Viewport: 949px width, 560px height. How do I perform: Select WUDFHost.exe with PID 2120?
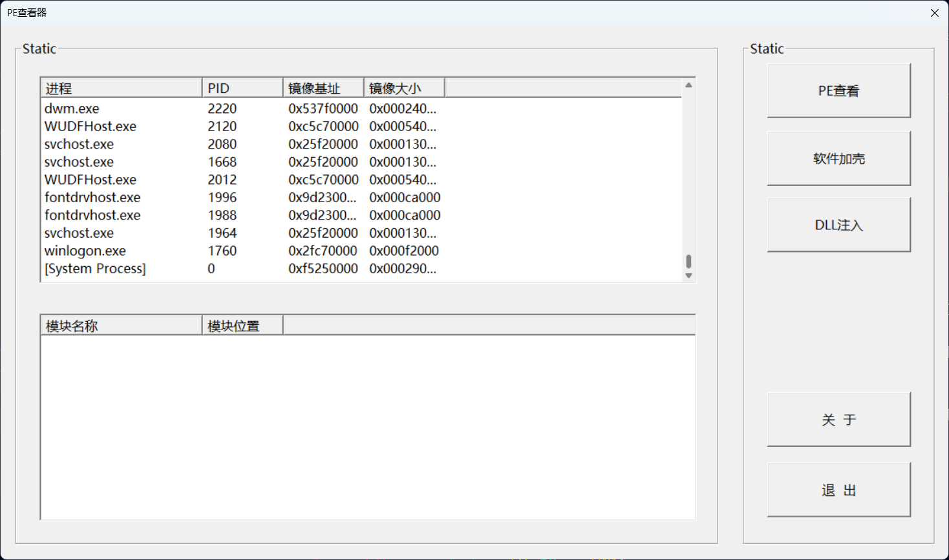91,127
